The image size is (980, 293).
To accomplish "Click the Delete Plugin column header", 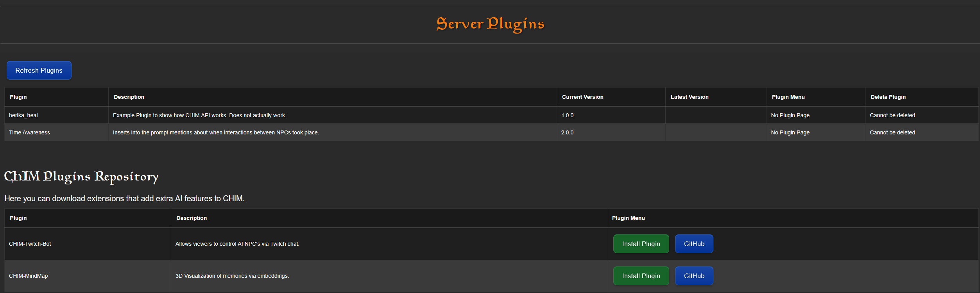I will point(888,97).
